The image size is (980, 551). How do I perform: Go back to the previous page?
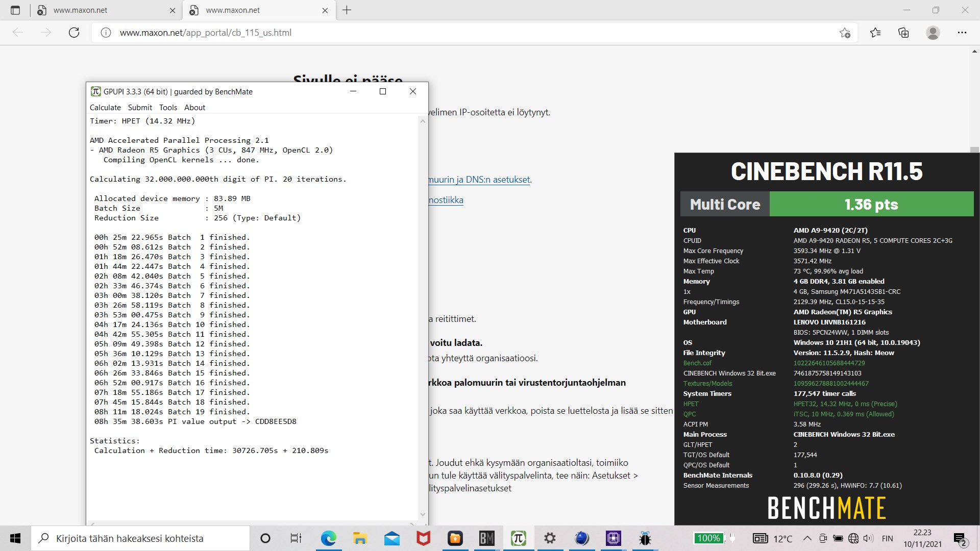pos(18,33)
